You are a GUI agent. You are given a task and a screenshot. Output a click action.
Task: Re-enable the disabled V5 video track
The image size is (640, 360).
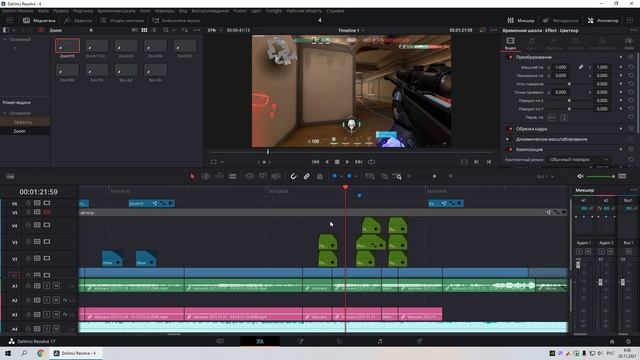(x=47, y=212)
